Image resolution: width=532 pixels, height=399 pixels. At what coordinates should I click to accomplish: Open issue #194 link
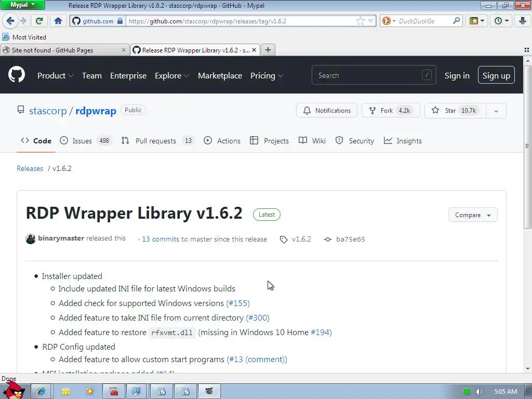click(x=320, y=332)
